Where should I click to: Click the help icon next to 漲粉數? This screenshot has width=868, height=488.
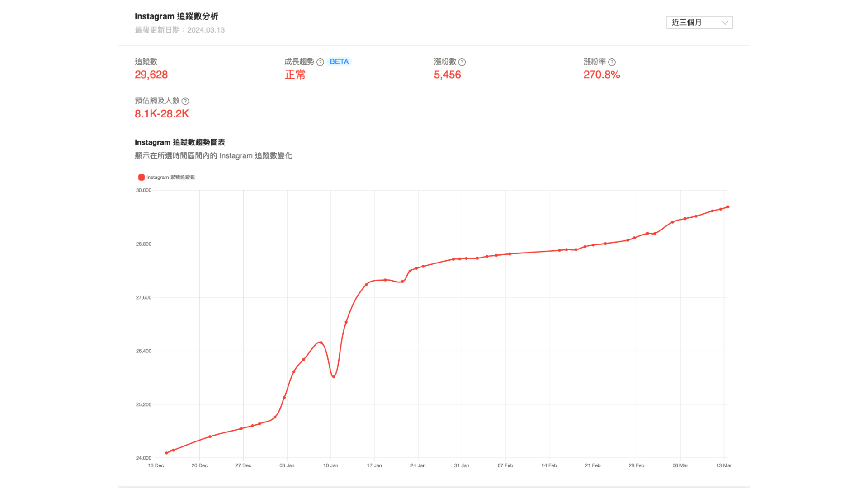point(462,62)
